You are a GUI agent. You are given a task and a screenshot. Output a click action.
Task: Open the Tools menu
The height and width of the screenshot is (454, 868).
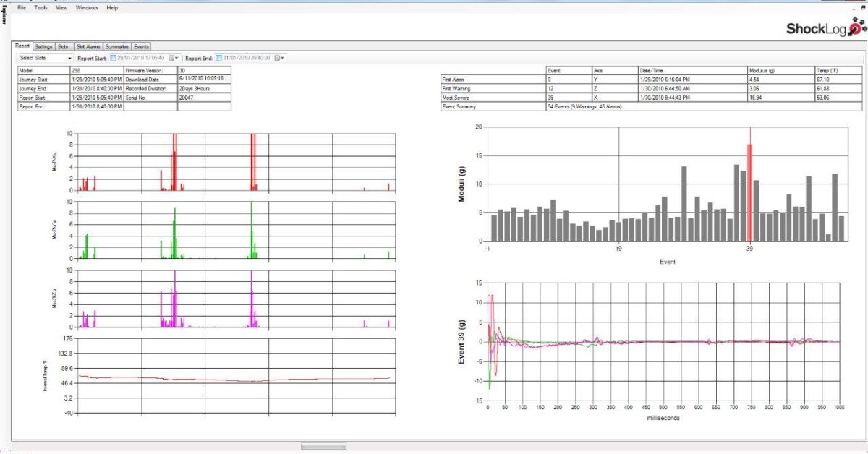tap(41, 7)
